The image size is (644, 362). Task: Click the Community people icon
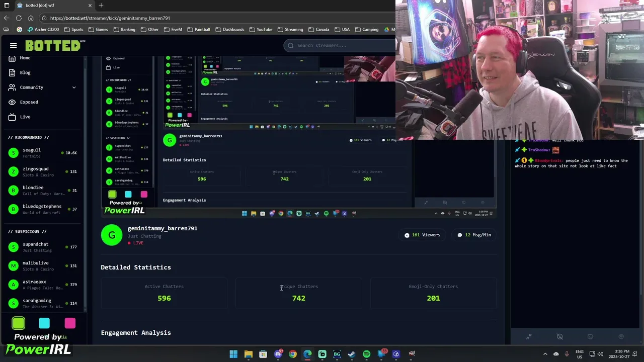[x=12, y=87]
